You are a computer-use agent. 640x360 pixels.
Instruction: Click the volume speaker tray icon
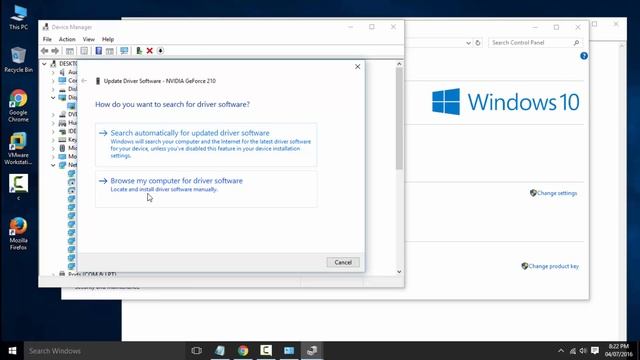[x=583, y=351]
